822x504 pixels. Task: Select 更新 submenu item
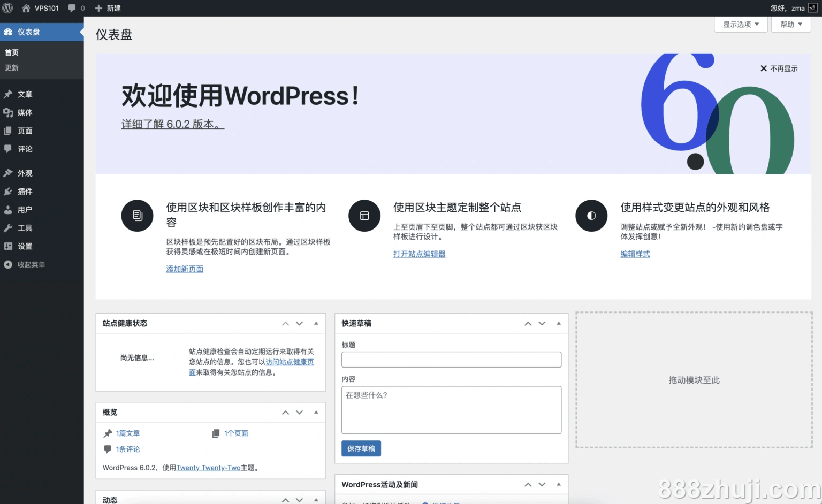(12, 68)
